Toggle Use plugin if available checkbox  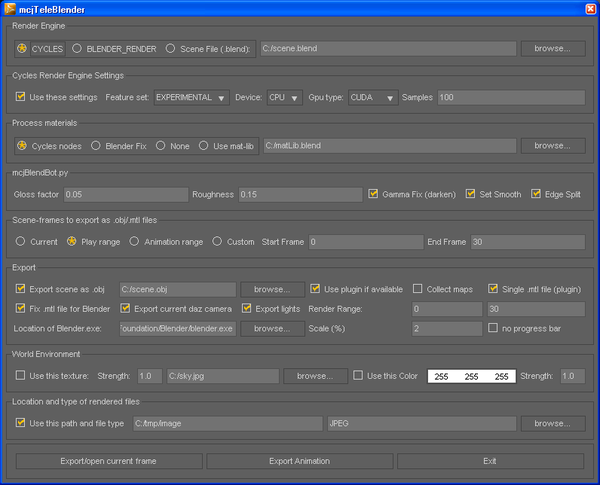[315, 289]
